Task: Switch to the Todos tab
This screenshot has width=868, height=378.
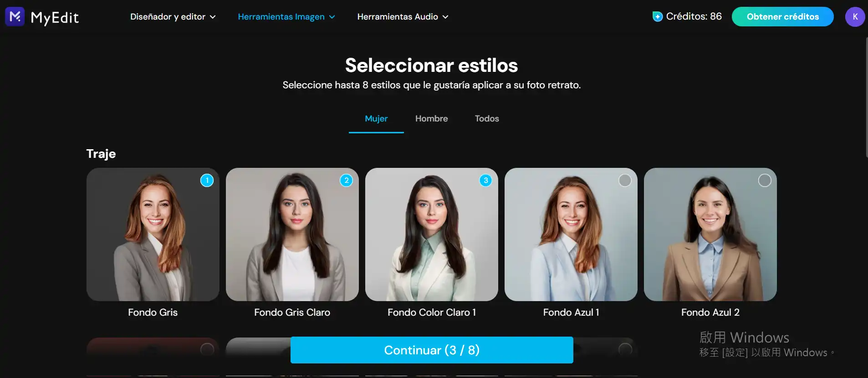Action: [487, 119]
